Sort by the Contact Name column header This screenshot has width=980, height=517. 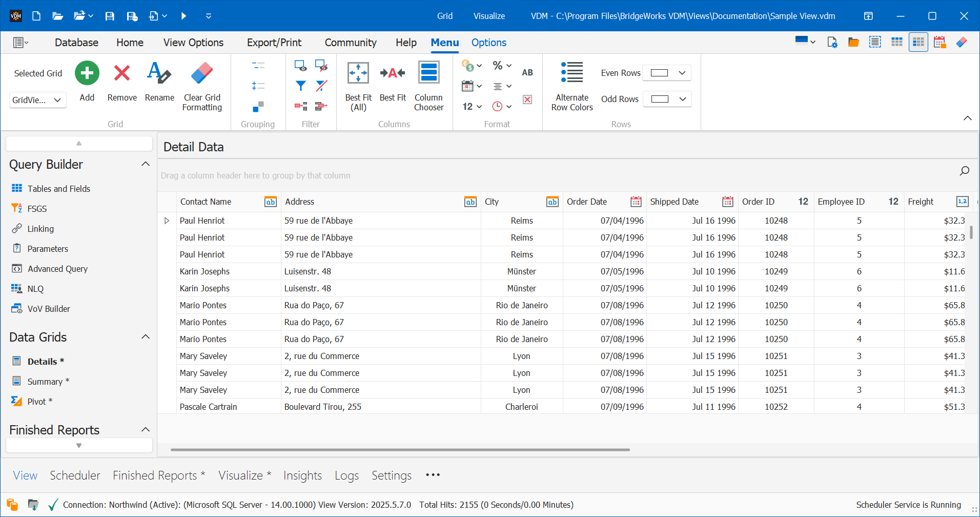228,202
